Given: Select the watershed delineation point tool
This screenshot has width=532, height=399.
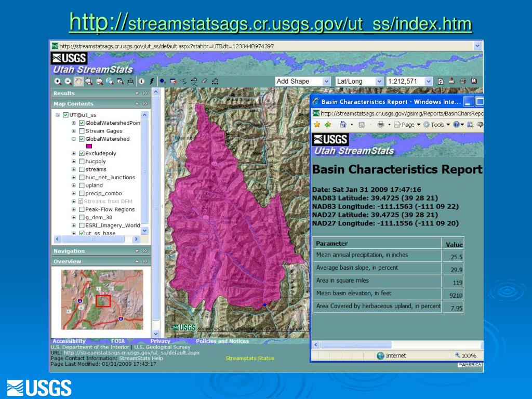Looking at the screenshot, I should [x=163, y=82].
